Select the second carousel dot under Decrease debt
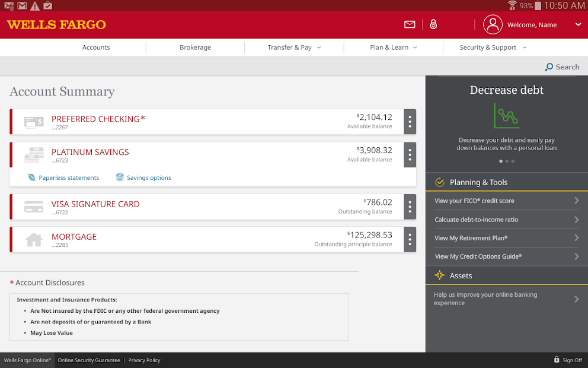The image size is (588, 368). tap(507, 161)
